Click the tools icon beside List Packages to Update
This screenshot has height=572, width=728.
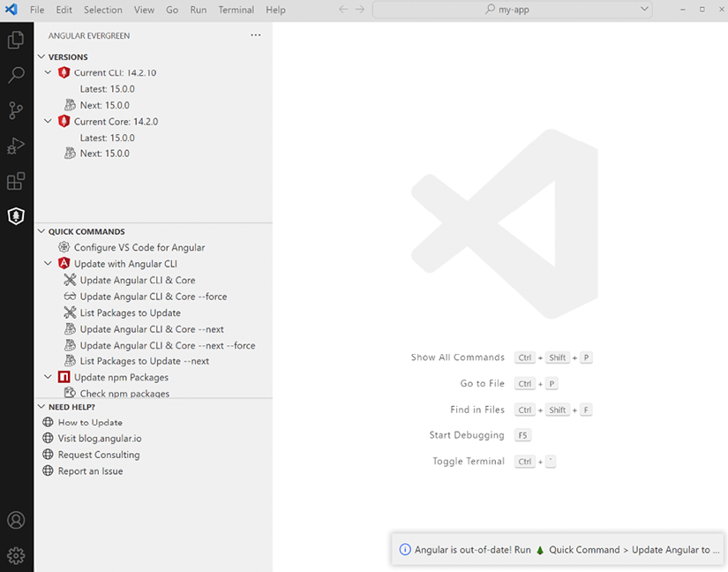tap(70, 312)
